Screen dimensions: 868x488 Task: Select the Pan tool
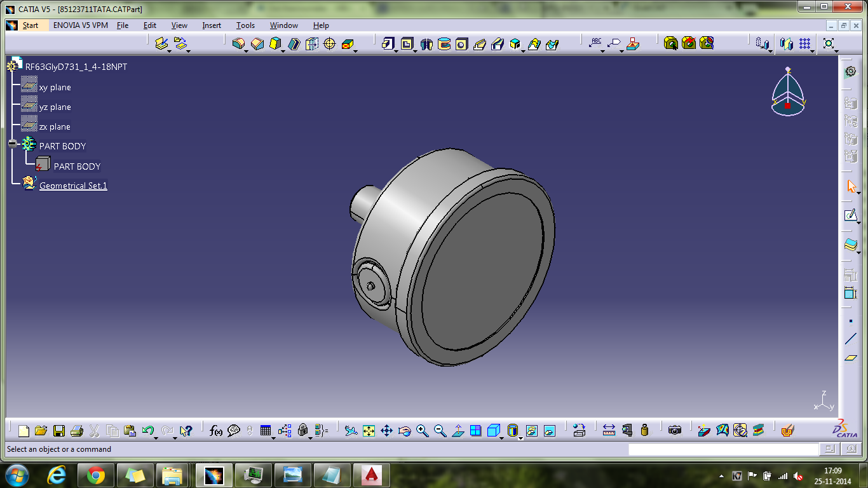click(387, 431)
